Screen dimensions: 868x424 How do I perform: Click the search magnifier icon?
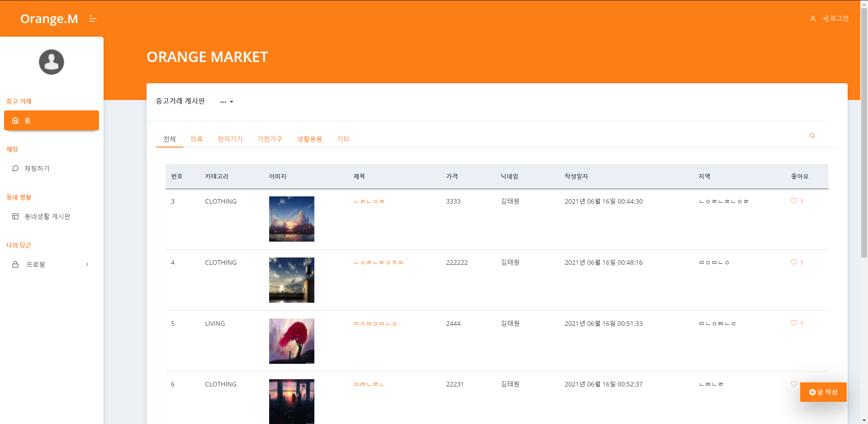(812, 136)
